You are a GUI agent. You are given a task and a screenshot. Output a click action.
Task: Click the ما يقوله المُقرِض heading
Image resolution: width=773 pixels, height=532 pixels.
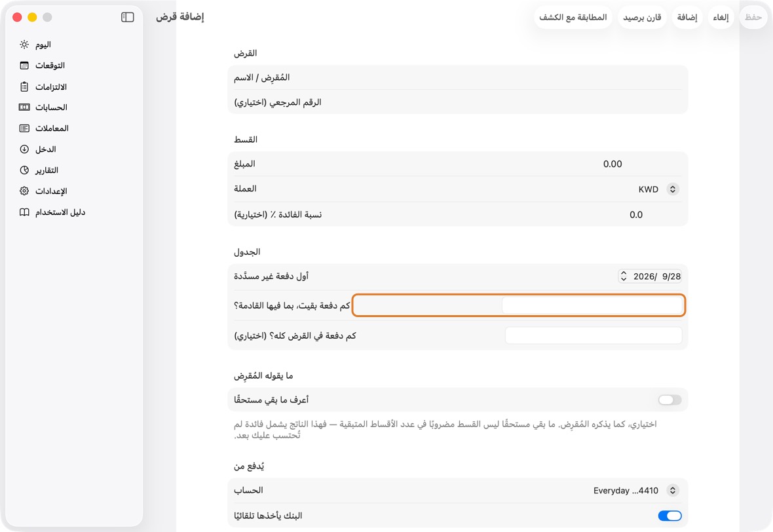coord(263,375)
